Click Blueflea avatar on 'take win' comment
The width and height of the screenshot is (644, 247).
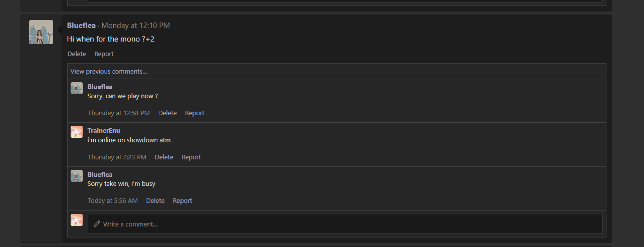pos(77,176)
